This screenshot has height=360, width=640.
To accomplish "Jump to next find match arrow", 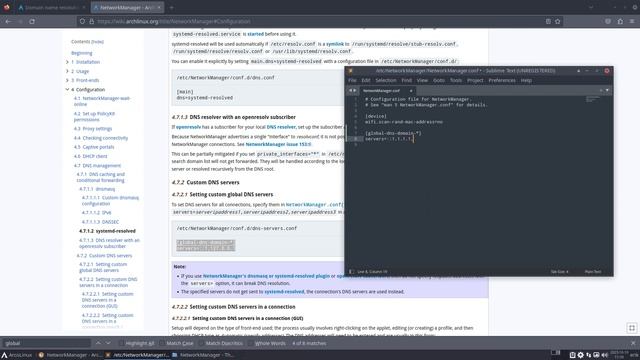I will (108, 343).
